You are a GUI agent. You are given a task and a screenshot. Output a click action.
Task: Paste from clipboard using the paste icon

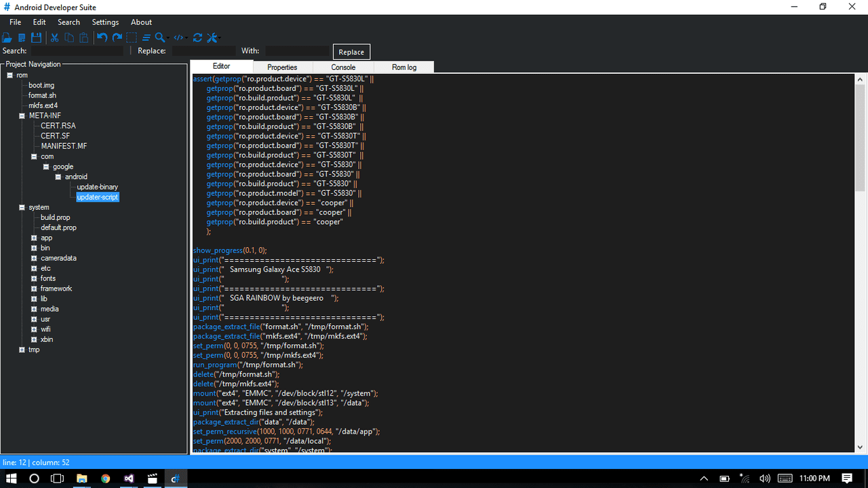click(x=83, y=37)
